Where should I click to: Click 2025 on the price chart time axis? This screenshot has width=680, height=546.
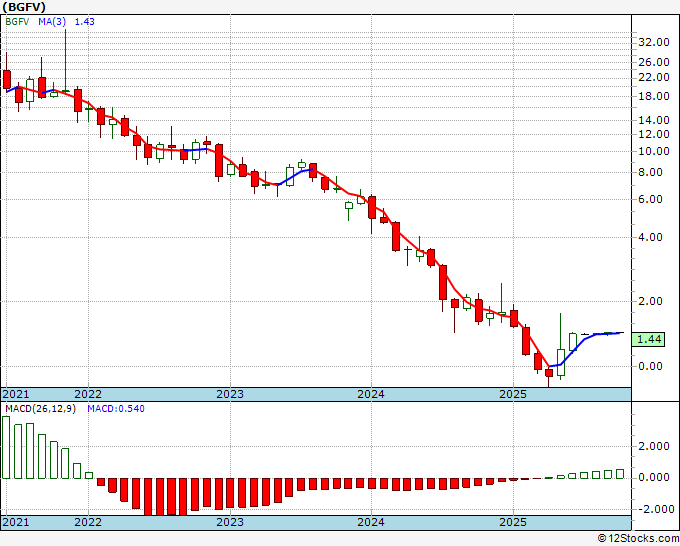click(x=513, y=394)
